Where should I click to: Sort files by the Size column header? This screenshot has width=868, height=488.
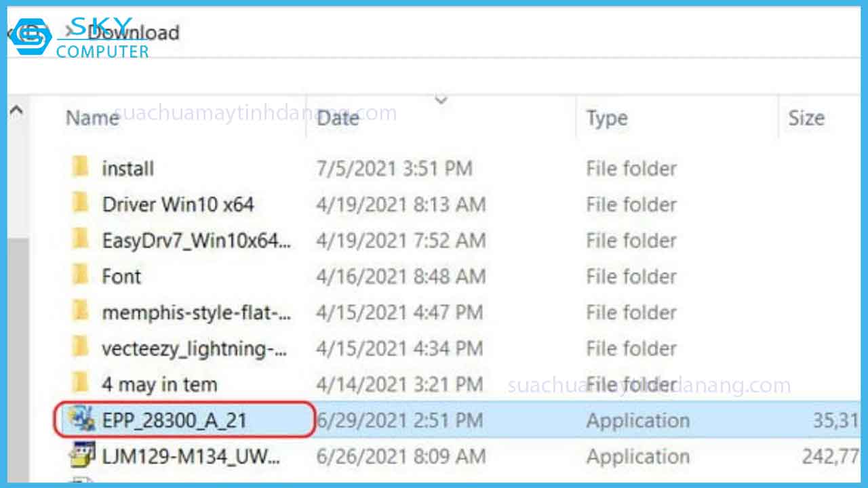807,117
